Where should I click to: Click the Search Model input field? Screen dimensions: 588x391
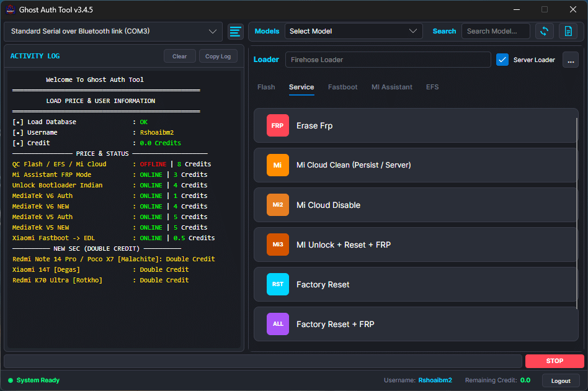(496, 31)
